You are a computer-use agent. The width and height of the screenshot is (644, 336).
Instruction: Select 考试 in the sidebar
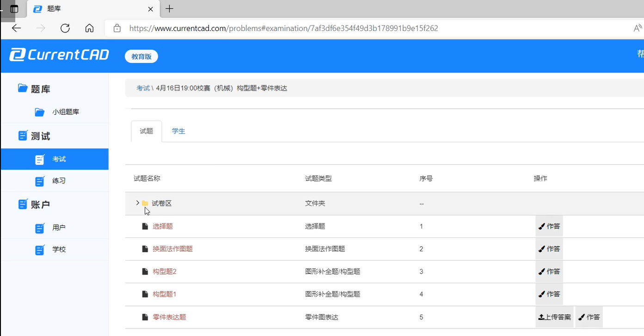tap(59, 159)
